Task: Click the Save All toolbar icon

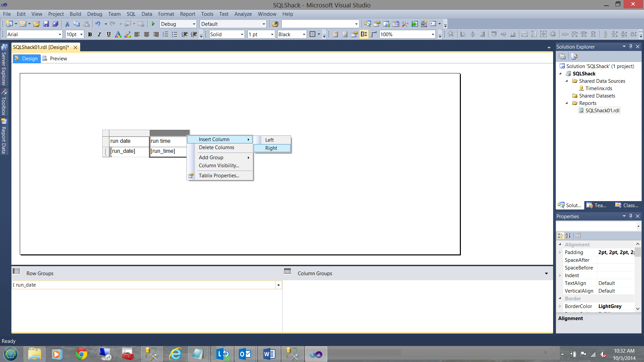Action: coord(56,24)
